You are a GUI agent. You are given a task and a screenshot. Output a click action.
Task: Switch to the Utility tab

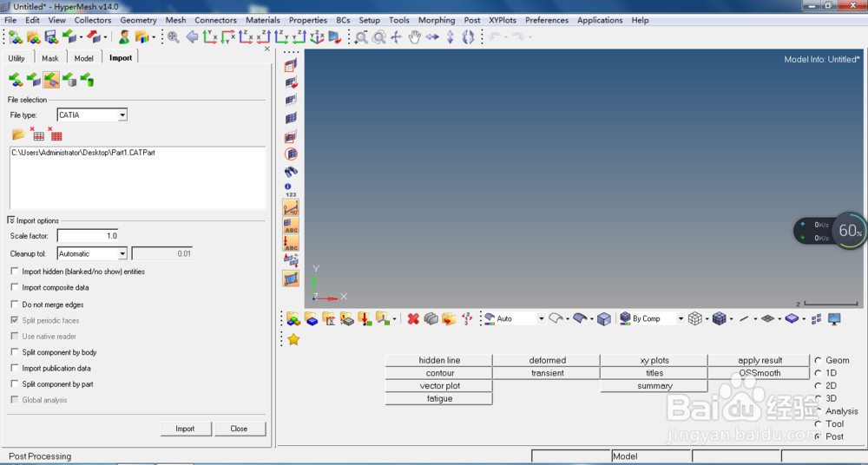coord(16,58)
